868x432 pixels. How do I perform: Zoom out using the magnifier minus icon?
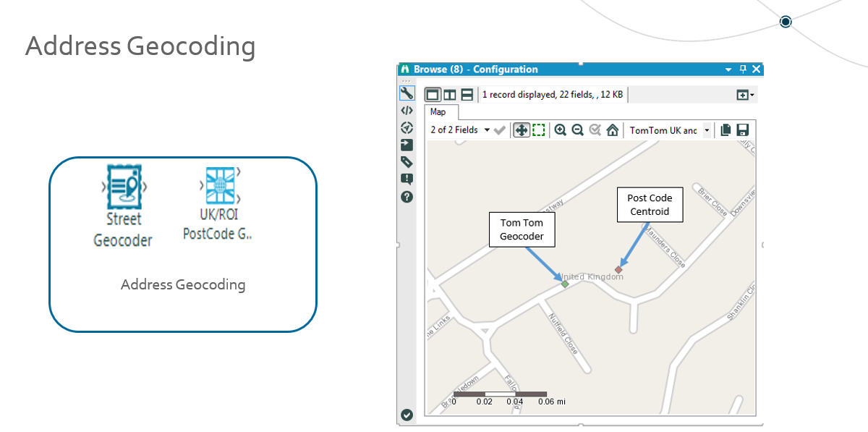coord(577,130)
